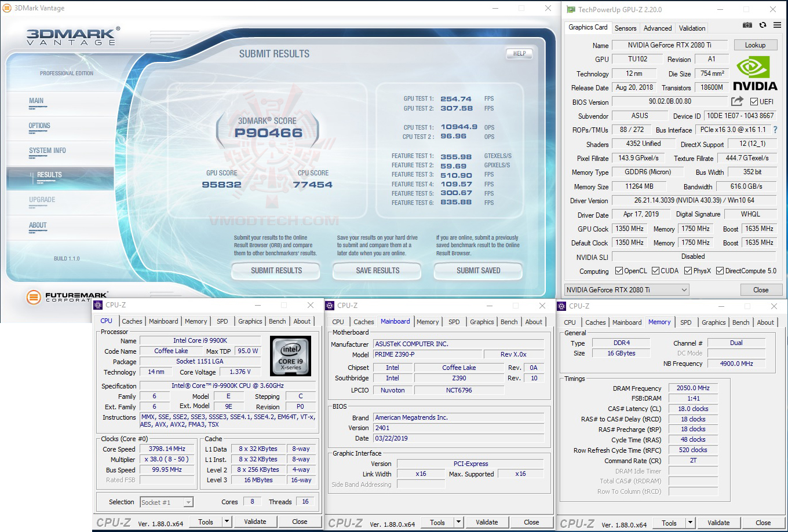The height and width of the screenshot is (532, 788).
Task: Toggle the CUDA checkbox
Action: coord(656,270)
